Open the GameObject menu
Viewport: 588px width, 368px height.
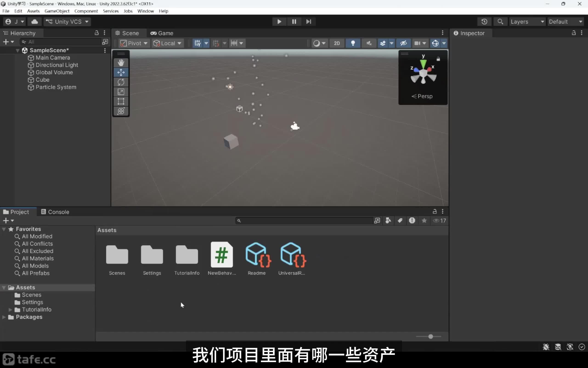(57, 11)
